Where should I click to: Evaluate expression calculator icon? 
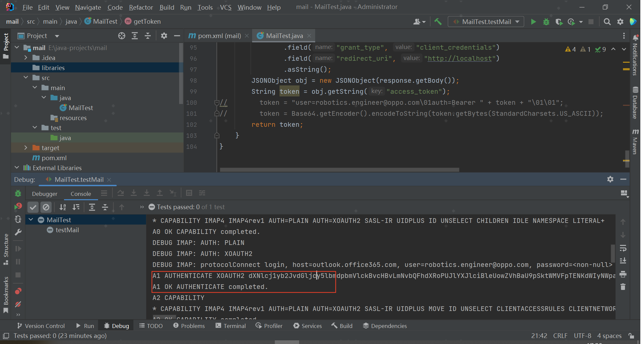pos(189,193)
